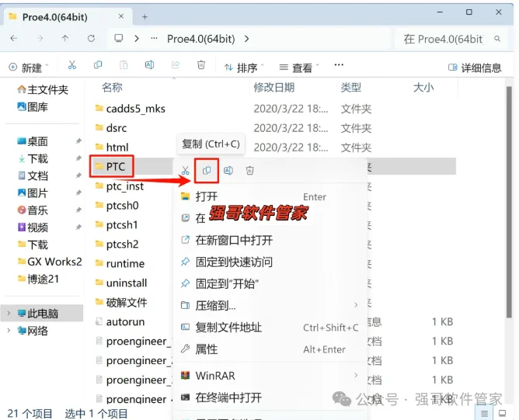This screenshot has height=420, width=519.
Task: Choose 复制文件地址
Action: tap(270, 328)
